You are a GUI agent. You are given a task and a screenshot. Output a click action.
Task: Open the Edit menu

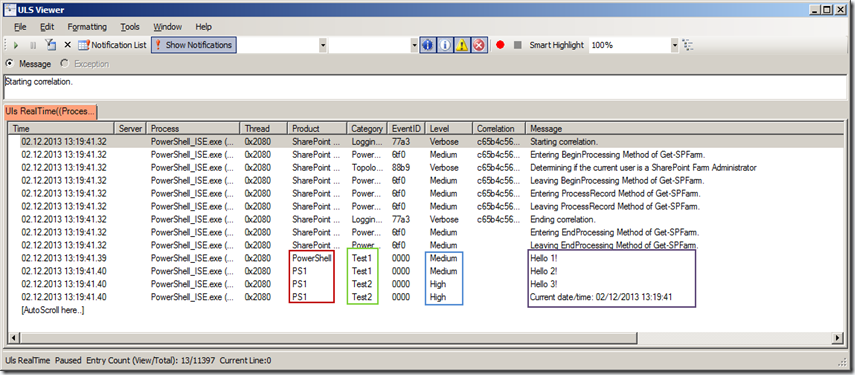point(47,27)
